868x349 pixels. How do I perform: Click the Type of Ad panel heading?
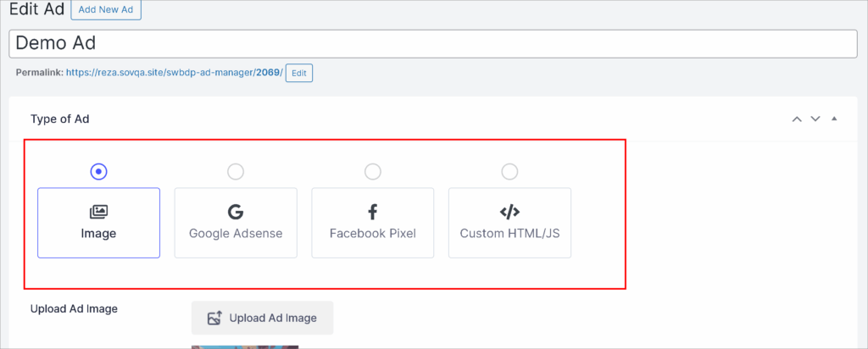60,119
